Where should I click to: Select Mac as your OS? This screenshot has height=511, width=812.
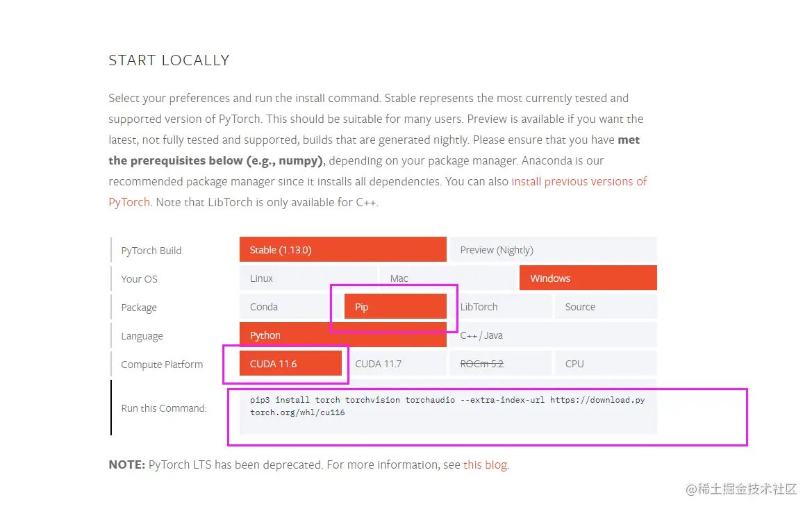tap(448, 278)
